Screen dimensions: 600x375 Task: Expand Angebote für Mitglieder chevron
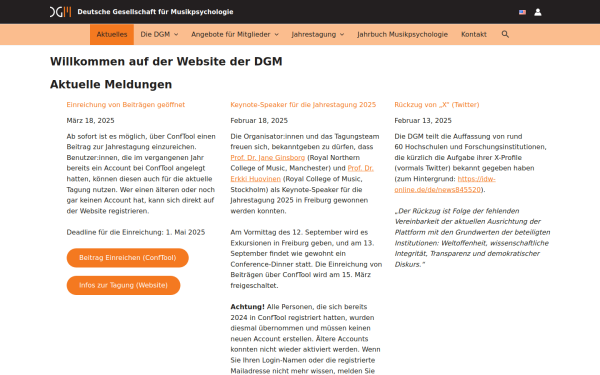pos(277,34)
